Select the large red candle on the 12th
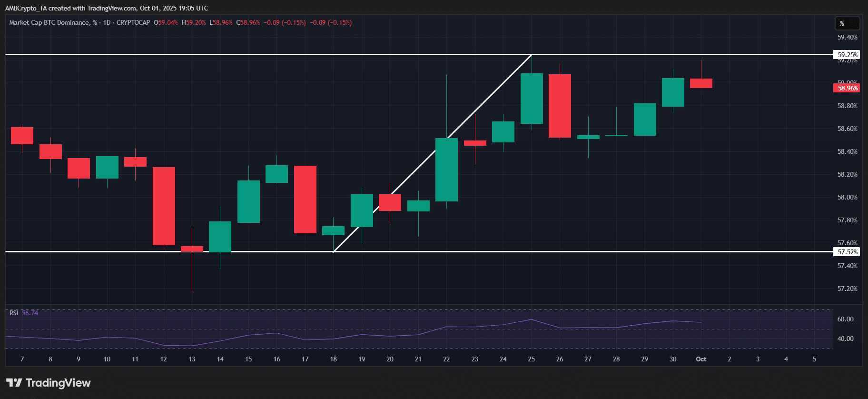Screen dimensions: 868x399 click(x=164, y=206)
